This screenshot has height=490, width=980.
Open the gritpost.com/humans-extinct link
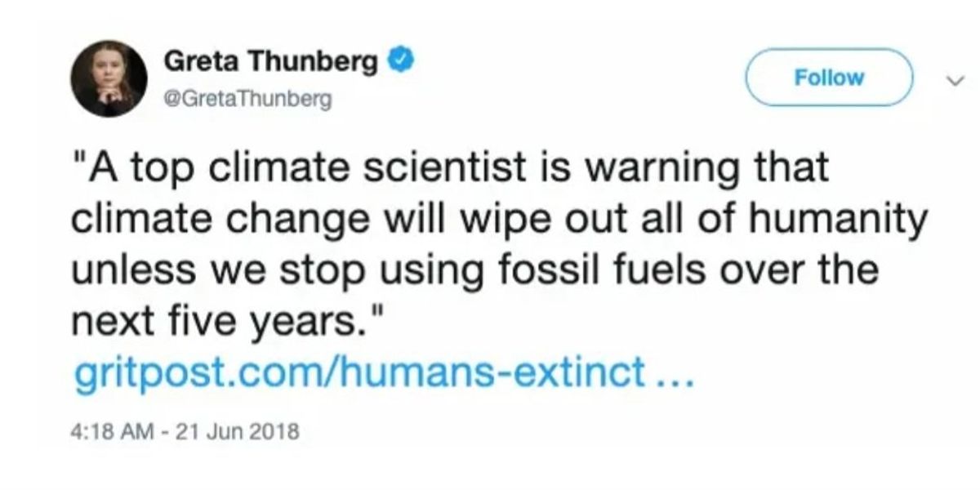tap(383, 376)
